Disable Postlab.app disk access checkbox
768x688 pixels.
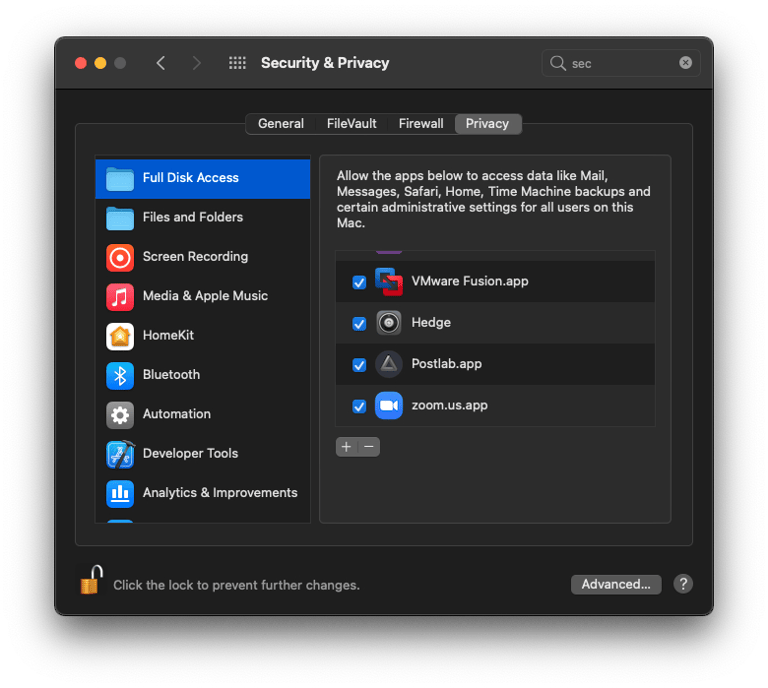click(359, 365)
